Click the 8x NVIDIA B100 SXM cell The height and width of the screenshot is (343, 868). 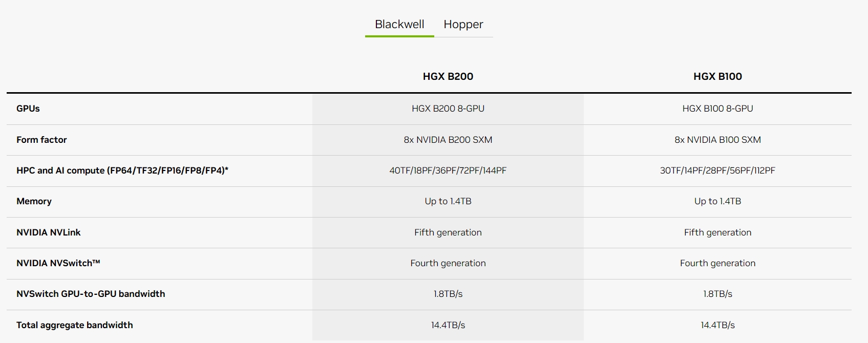717,140
